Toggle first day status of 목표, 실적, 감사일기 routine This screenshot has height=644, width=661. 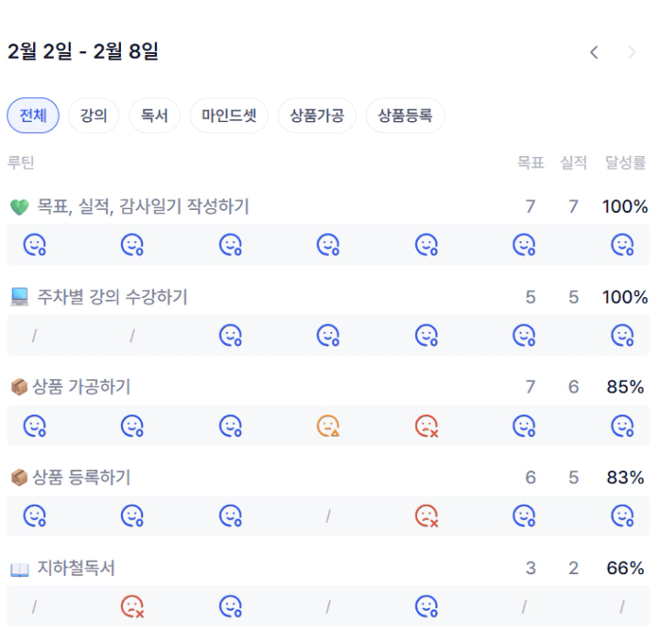coord(35,245)
